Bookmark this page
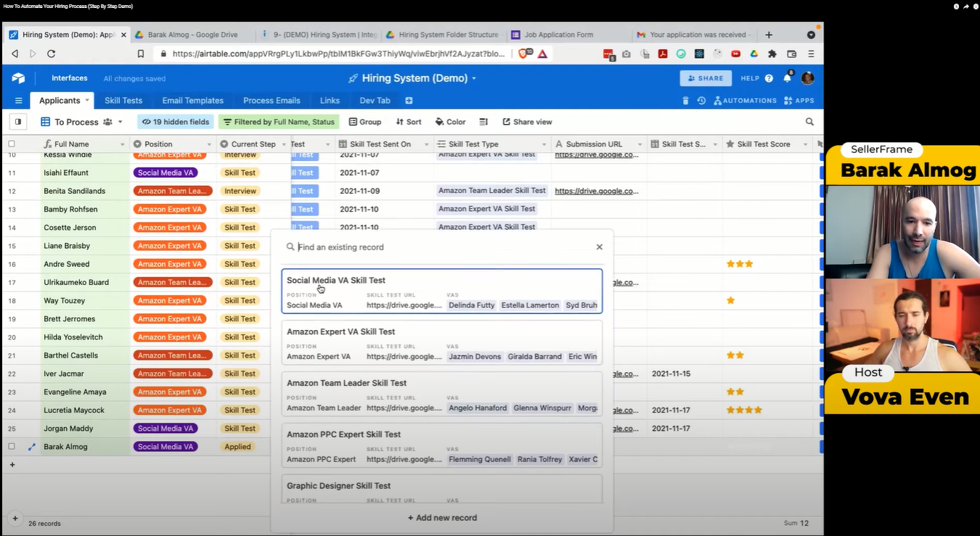 [x=141, y=54]
